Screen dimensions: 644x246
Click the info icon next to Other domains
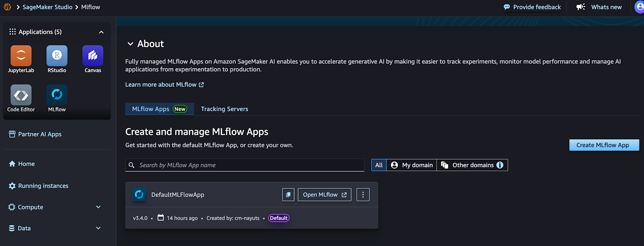pos(500,165)
